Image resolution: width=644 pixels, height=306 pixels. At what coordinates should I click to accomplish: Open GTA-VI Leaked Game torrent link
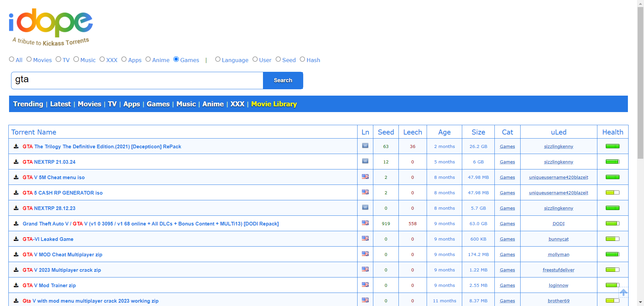tap(48, 239)
